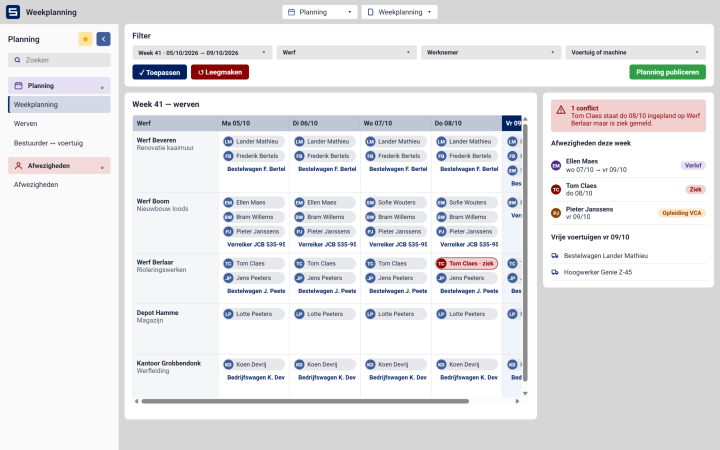The image size is (720, 450).
Task: Click LP avatar in Depot Hamme Monday cell
Action: point(228,314)
